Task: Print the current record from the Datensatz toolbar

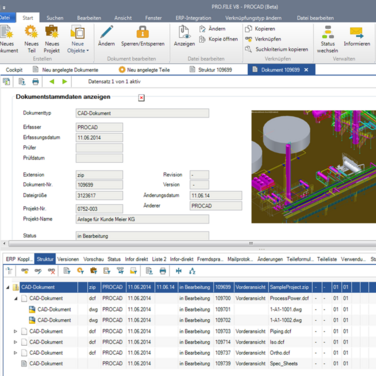Action: pos(35,82)
